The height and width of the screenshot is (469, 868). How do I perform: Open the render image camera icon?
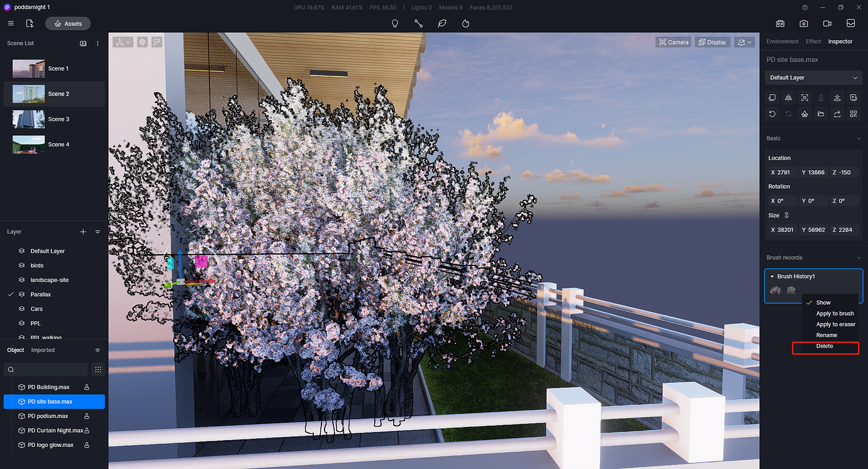803,23
